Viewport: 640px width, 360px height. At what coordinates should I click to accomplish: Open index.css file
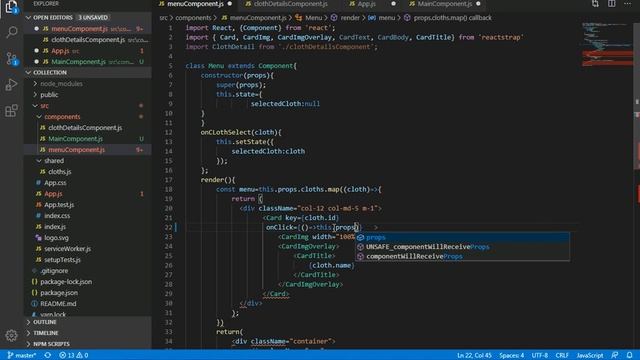[88, 216]
